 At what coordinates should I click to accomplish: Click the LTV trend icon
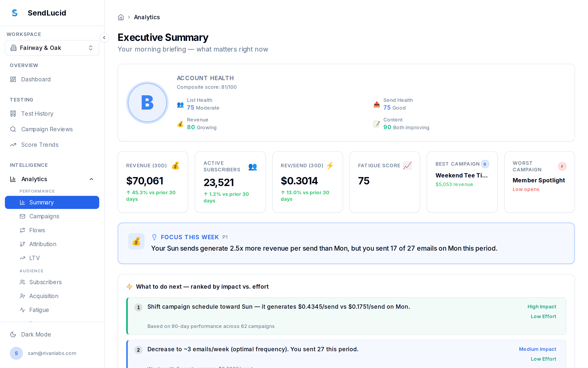(23, 258)
